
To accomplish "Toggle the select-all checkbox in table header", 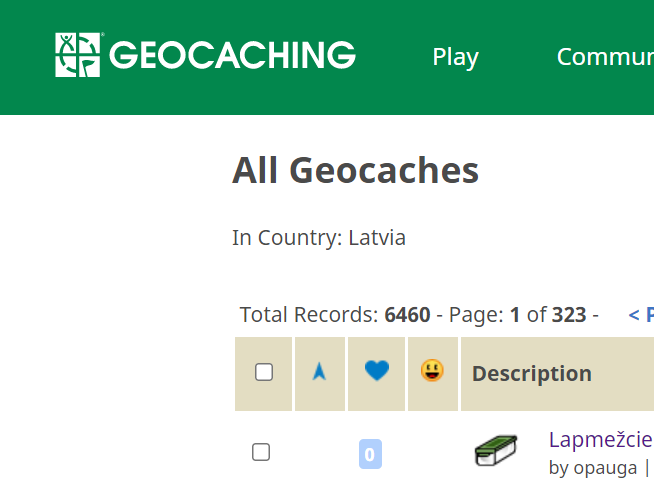I will pos(264,373).
